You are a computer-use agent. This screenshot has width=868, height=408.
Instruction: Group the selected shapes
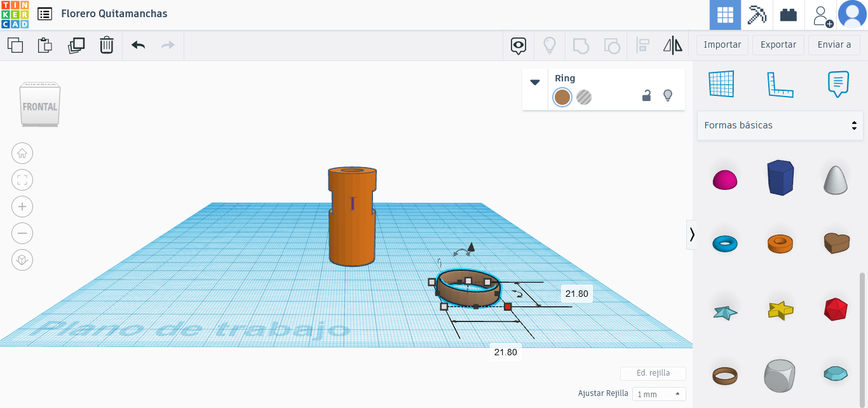coord(581,45)
